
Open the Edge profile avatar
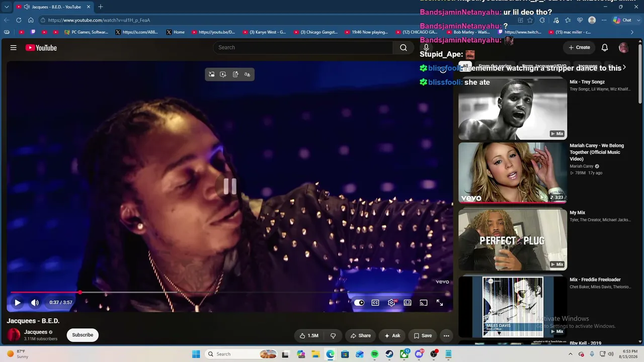(592, 20)
